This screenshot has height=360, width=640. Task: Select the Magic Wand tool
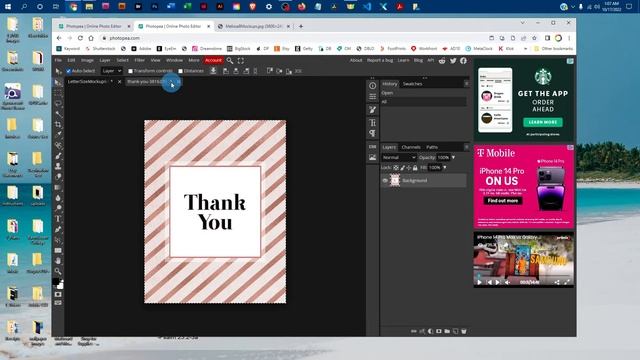click(x=58, y=114)
